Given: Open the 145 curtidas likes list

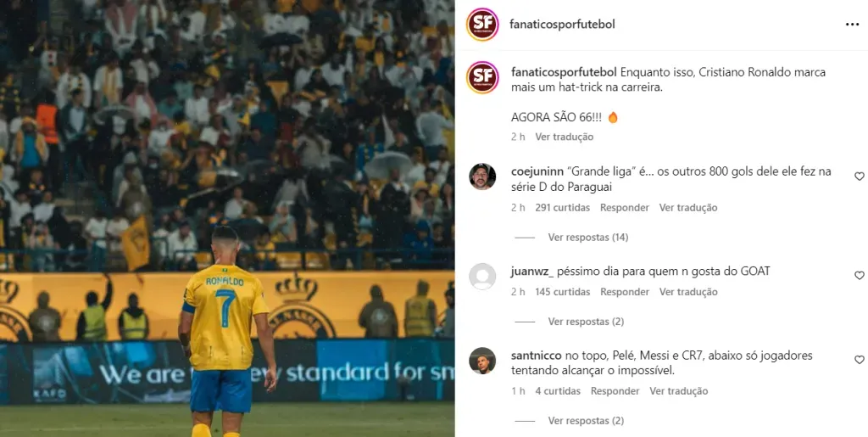Looking at the screenshot, I should coord(563,292).
